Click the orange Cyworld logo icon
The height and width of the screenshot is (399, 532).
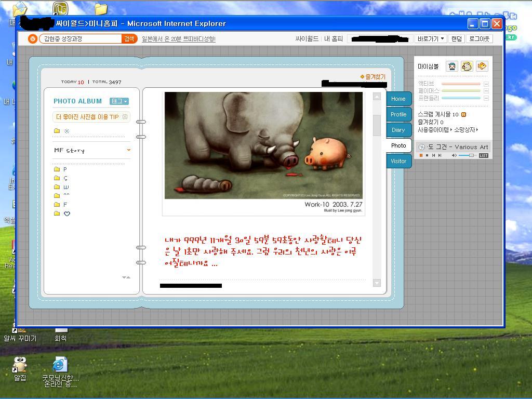[32, 38]
